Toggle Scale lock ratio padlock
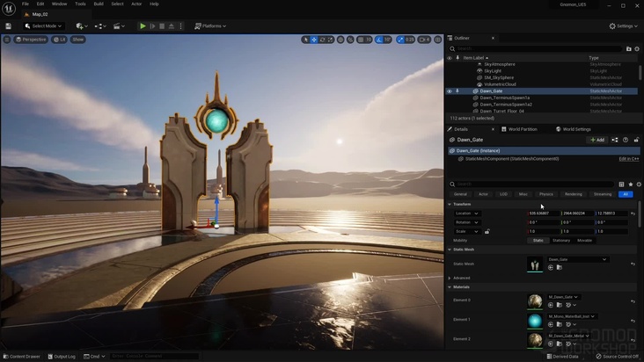Image resolution: width=644 pixels, height=362 pixels. click(x=487, y=232)
